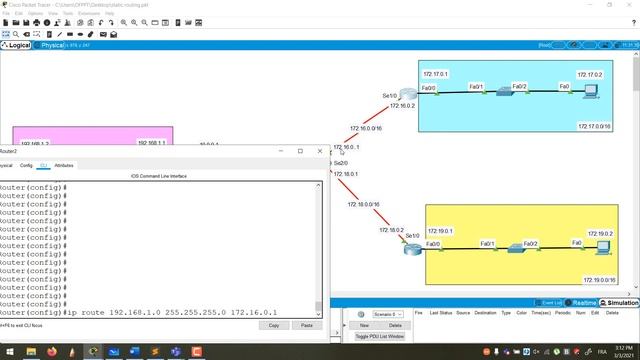Click the 172.16.0.0/16 link label

[x=366, y=129]
